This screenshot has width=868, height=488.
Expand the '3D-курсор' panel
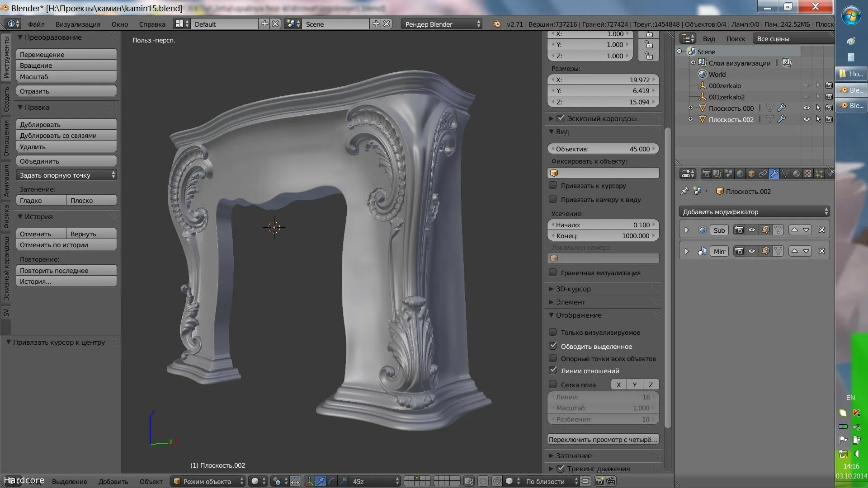pyautogui.click(x=573, y=289)
